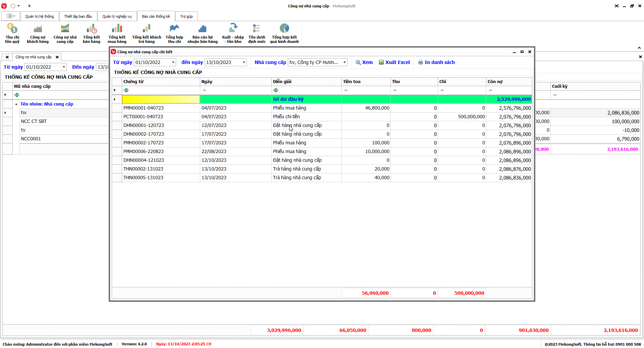Image resolution: width=644 pixels, height=348 pixels.
Task: Open the Báo cáo lợi nhuận bán hàng report
Action: coord(202,33)
